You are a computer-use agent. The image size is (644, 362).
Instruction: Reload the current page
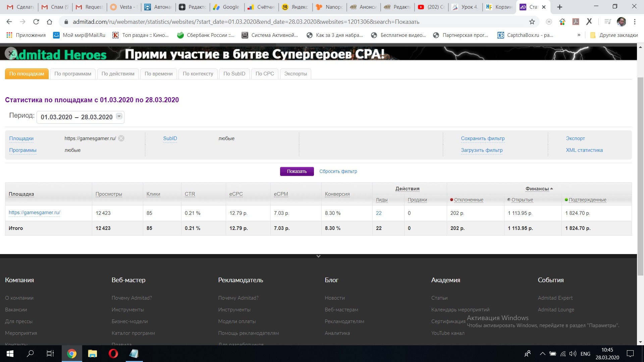[36, 22]
